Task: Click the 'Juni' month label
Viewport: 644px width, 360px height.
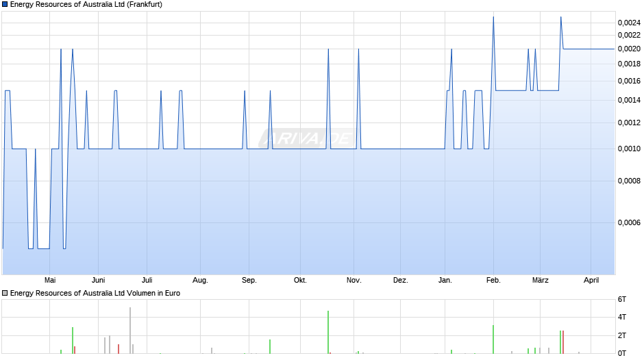Action: coord(98,280)
